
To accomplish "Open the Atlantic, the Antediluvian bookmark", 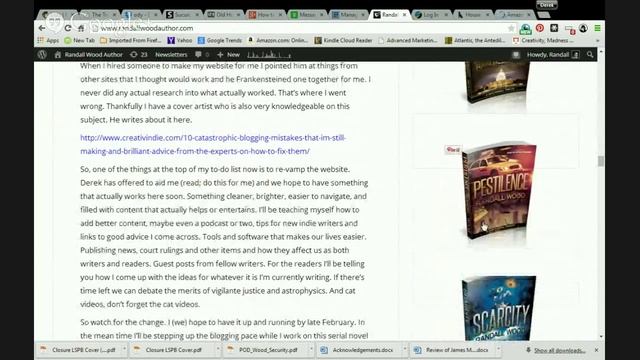I will point(475,40).
